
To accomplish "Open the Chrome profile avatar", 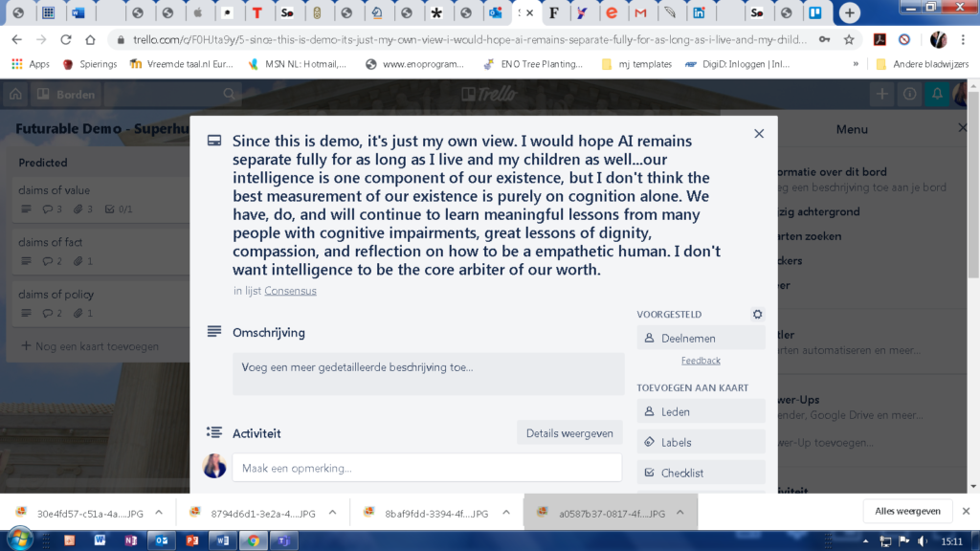I will pyautogui.click(x=938, y=40).
